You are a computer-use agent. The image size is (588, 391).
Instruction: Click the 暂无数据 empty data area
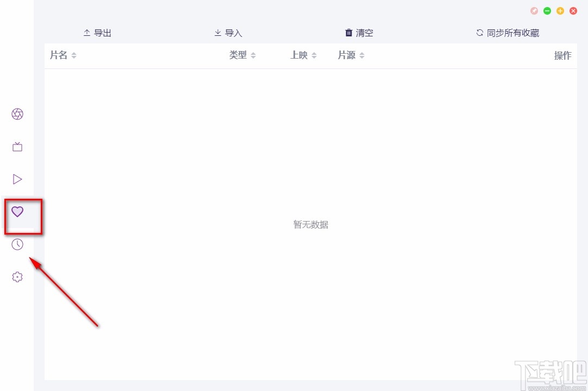pos(310,224)
